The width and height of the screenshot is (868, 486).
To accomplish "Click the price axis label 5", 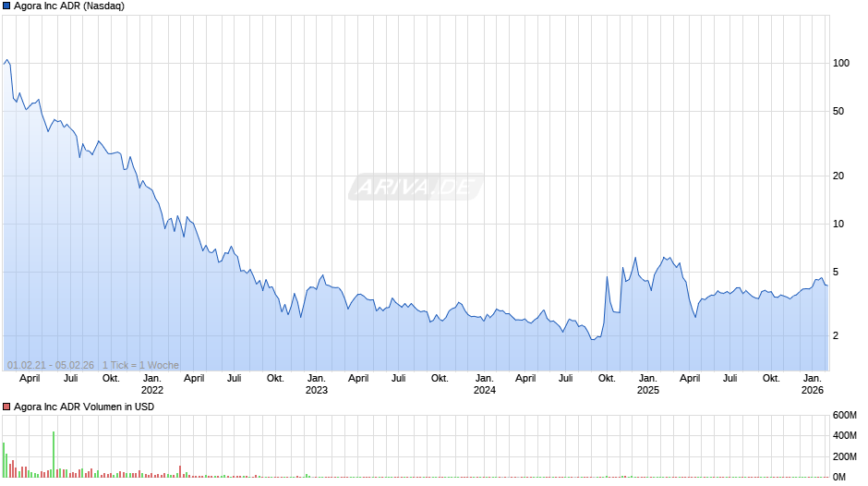I will point(836,272).
